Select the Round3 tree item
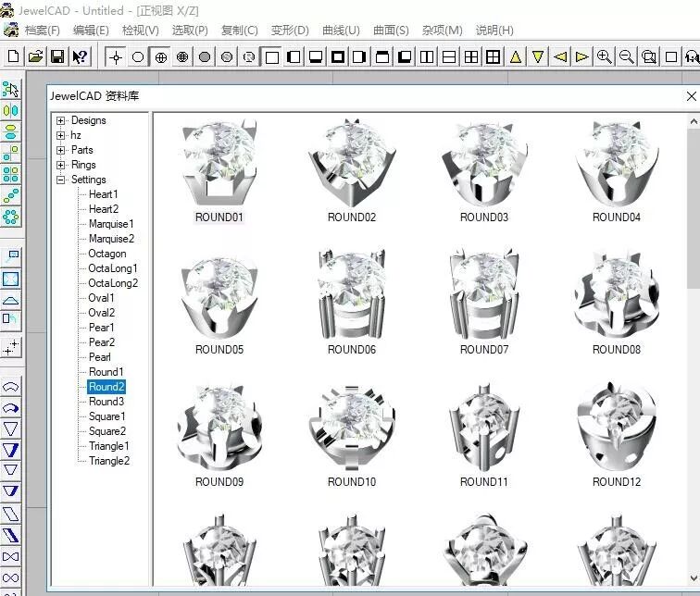 106,402
